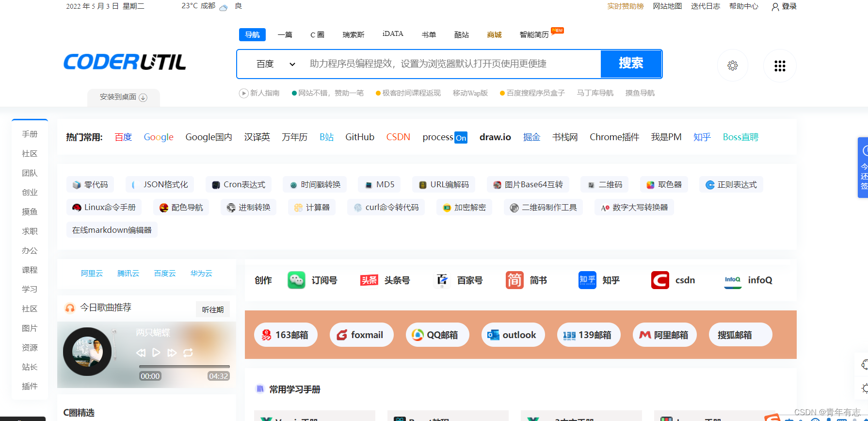The width and height of the screenshot is (868, 421).
Task: Open the infoQ icon
Action: click(733, 280)
